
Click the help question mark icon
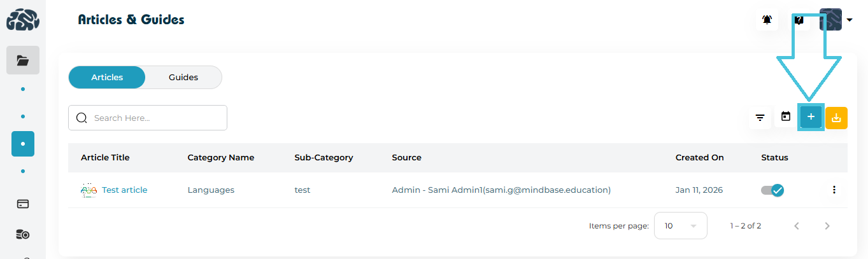pos(799,20)
